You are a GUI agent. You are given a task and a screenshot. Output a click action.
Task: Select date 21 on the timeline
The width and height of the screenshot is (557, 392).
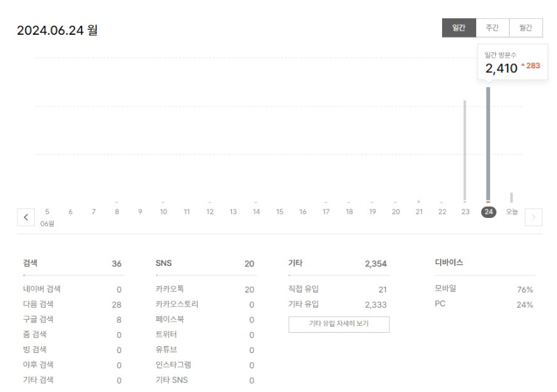(419, 212)
